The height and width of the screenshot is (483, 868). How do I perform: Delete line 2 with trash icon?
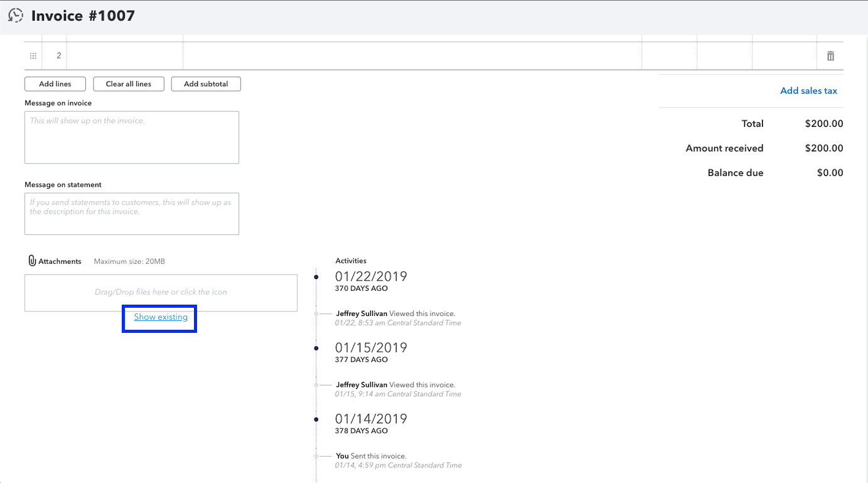[830, 56]
